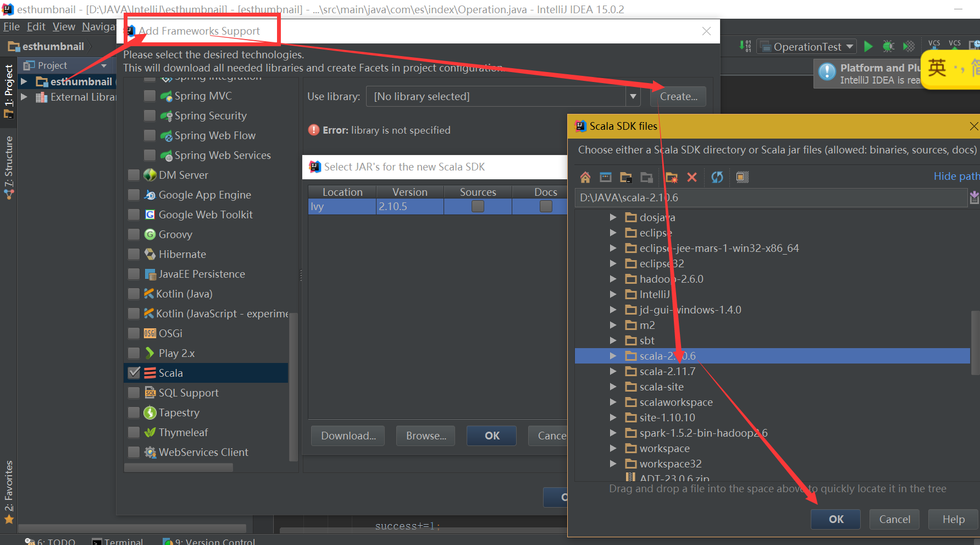Click the scala-2.10.6 folder icon
Image resolution: width=980 pixels, height=545 pixels.
(631, 356)
